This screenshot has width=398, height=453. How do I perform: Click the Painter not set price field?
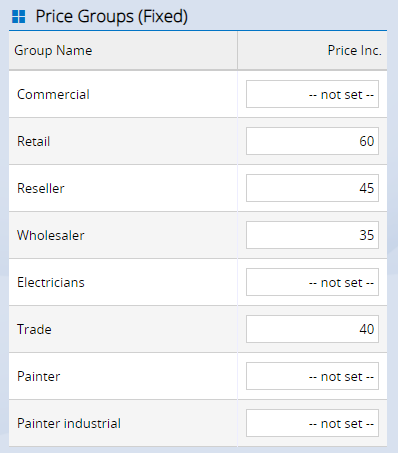pos(312,376)
